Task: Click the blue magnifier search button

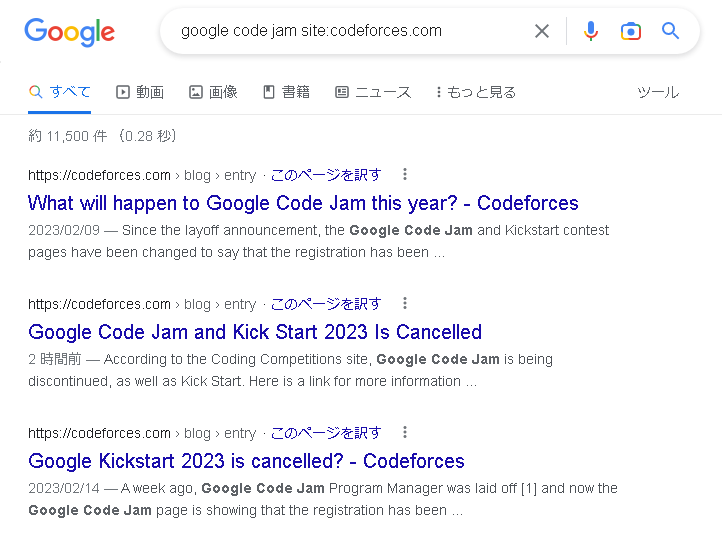Action: point(671,31)
